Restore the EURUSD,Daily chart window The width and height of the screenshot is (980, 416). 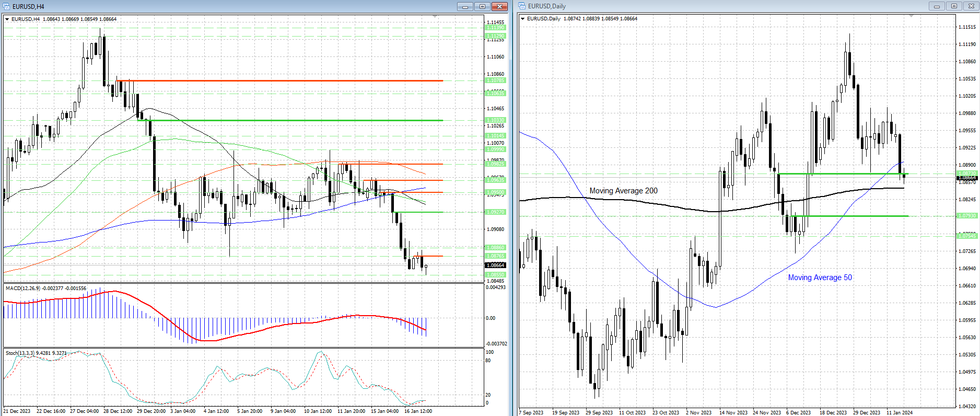click(954, 6)
